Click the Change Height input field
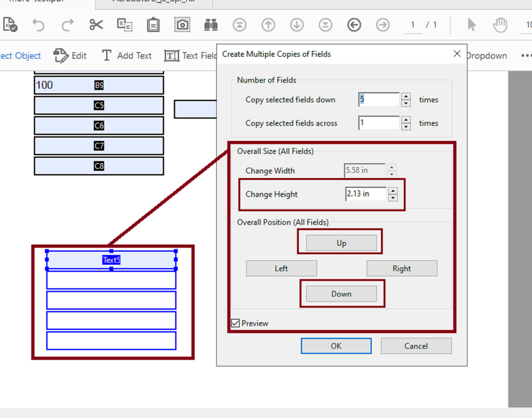The height and width of the screenshot is (418, 532). [366, 194]
